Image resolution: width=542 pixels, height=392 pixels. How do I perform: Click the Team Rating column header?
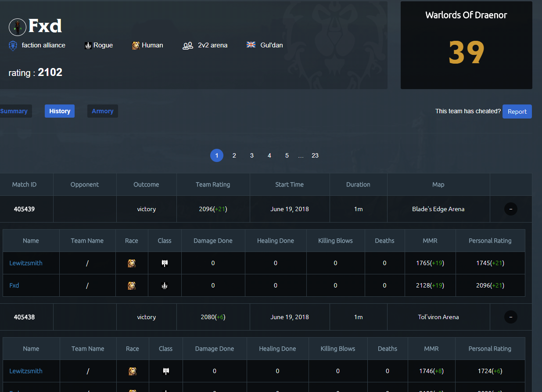click(213, 184)
